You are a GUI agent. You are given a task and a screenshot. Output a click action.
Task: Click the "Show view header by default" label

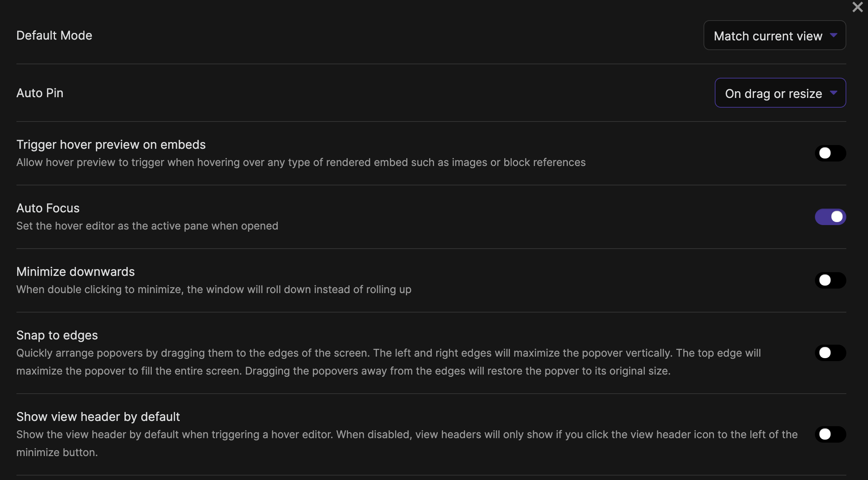pos(98,416)
